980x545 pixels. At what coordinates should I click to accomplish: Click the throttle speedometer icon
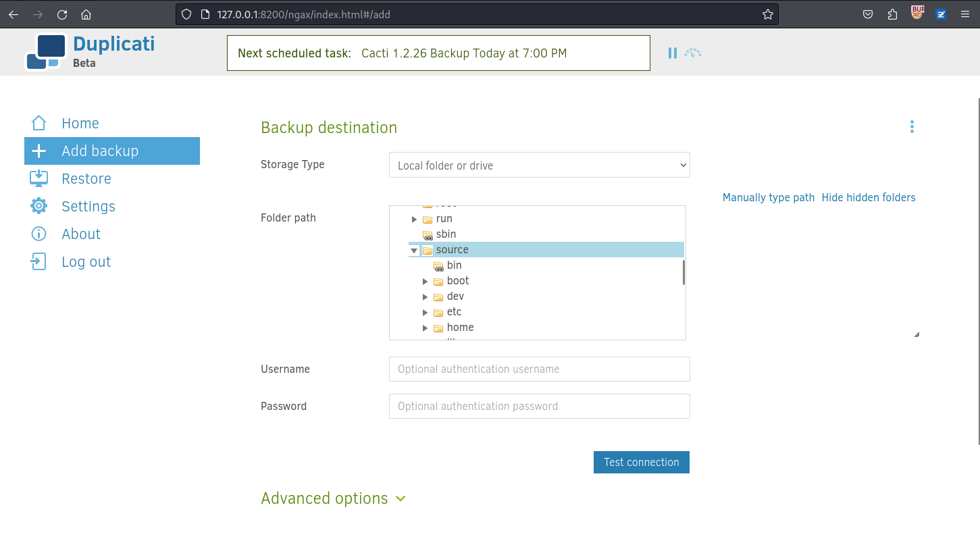[693, 53]
